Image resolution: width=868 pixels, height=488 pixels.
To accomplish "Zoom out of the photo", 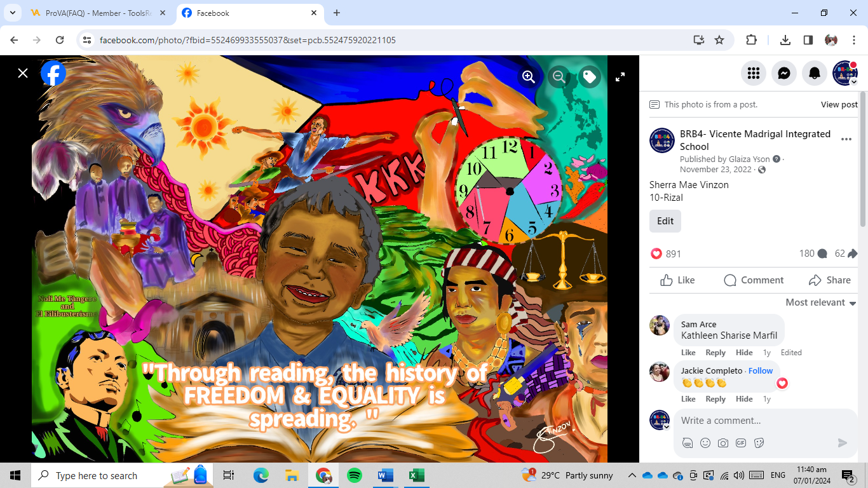I will click(559, 76).
